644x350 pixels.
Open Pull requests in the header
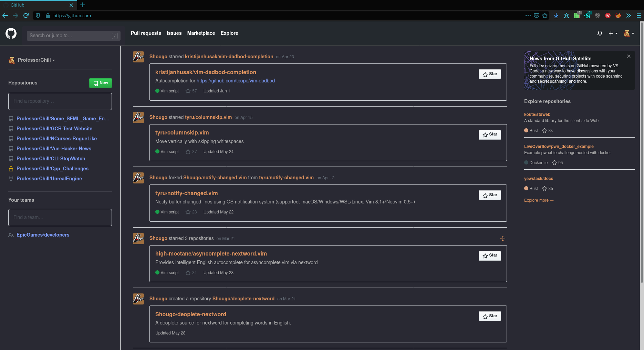point(146,33)
